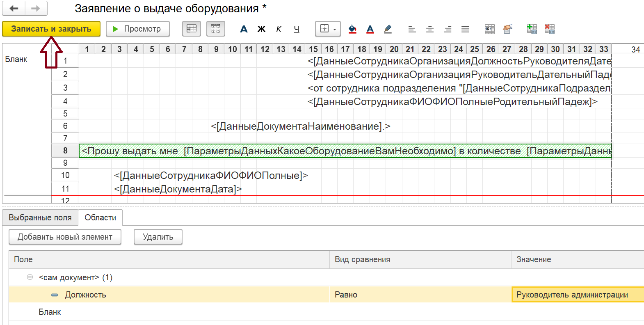This screenshot has width=644, height=325.
Task: Center-align the text
Action: 430,29
